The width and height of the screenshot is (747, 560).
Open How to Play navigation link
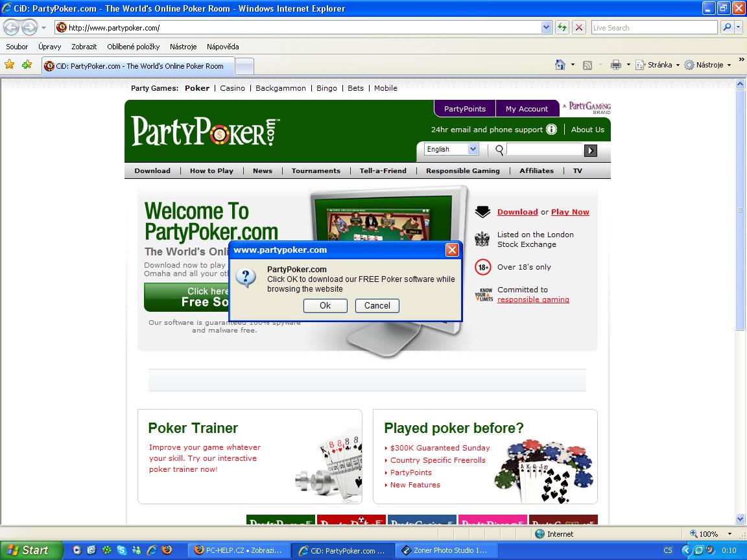point(211,171)
